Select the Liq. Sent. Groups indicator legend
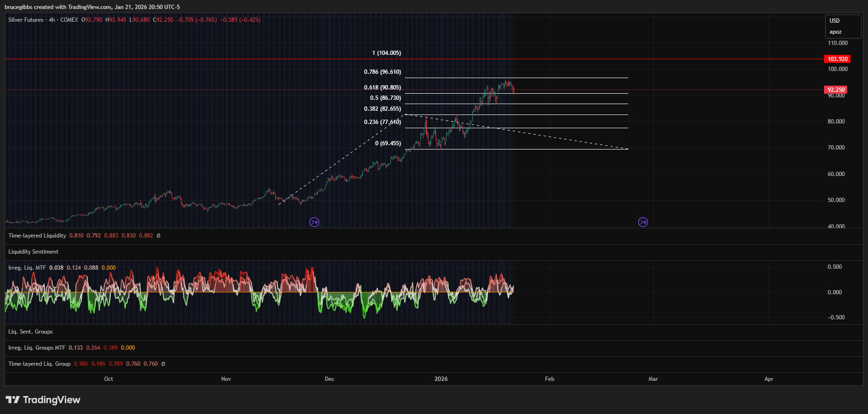 31,332
